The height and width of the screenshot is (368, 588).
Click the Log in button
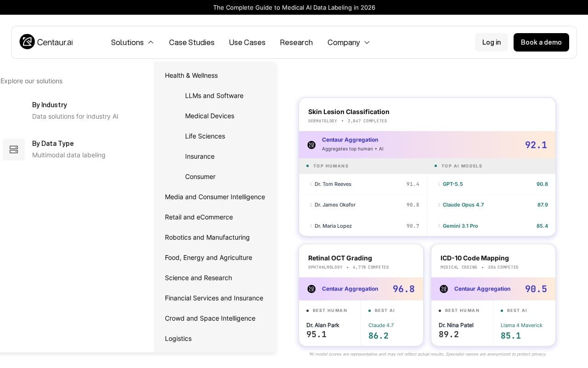(x=492, y=42)
